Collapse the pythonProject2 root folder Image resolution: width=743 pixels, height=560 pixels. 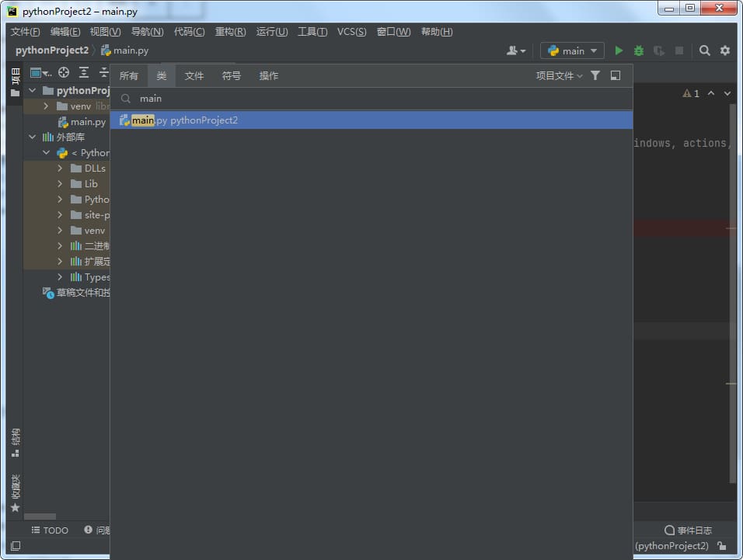point(32,90)
